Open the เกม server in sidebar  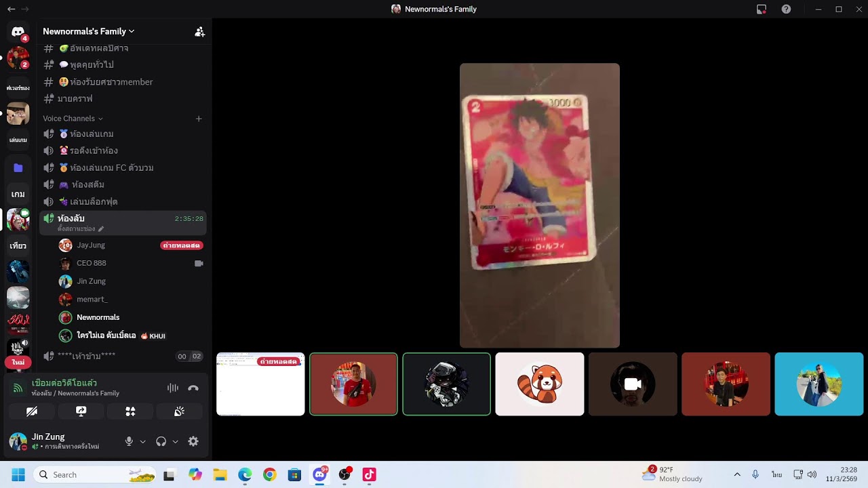(x=18, y=195)
